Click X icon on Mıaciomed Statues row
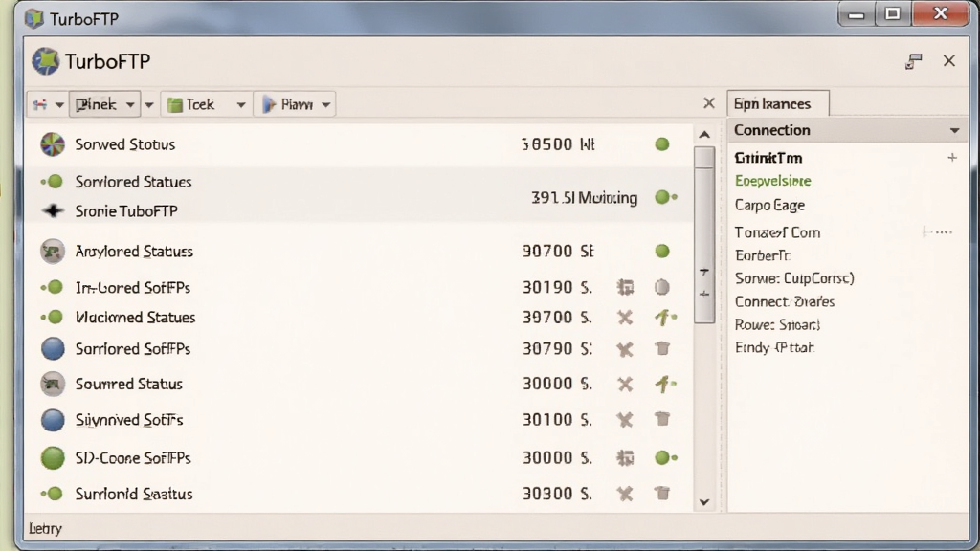 [x=625, y=318]
